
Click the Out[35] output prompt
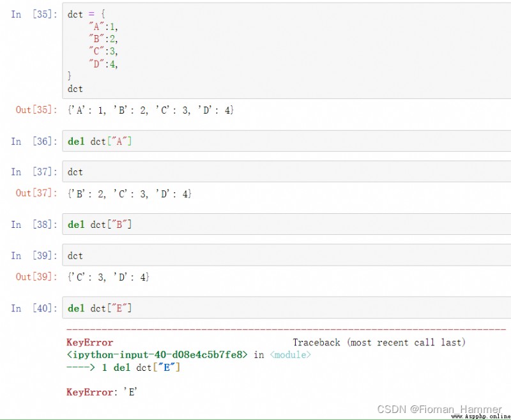point(36,110)
